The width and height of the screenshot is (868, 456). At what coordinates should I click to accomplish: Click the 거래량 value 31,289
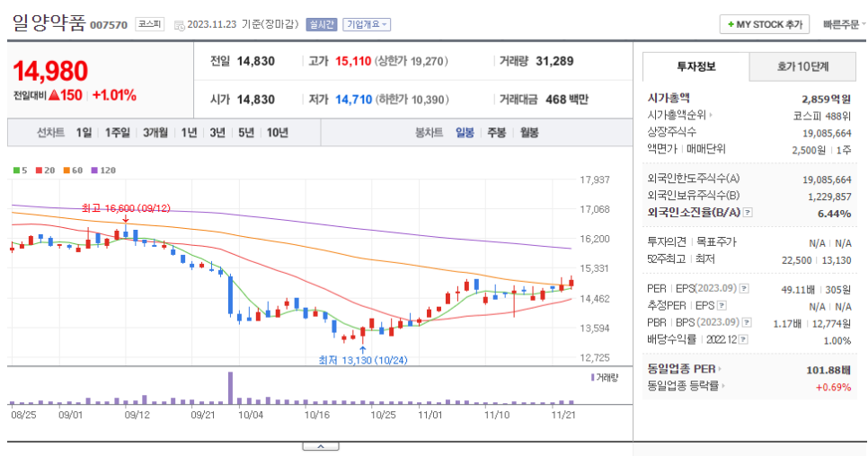click(x=554, y=61)
